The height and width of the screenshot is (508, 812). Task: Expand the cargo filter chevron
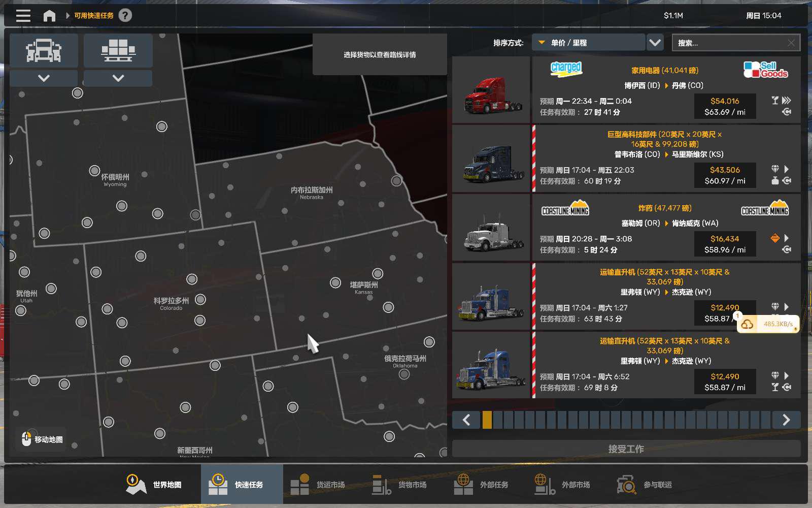118,78
